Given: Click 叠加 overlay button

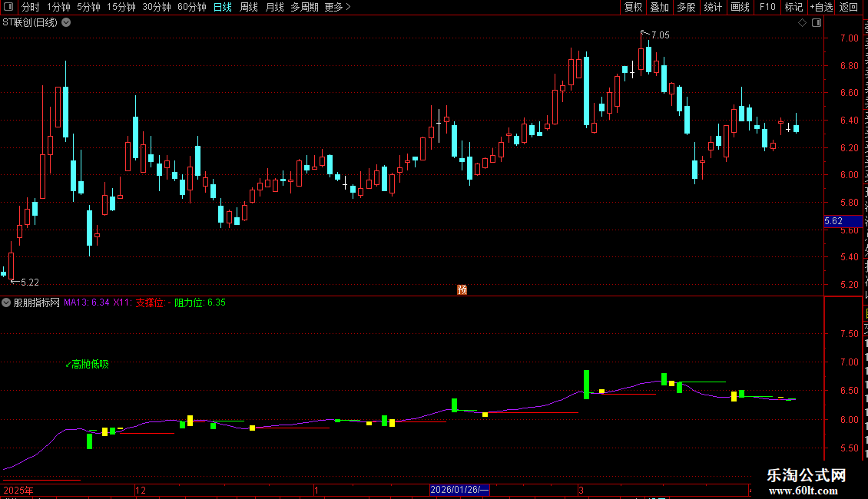Looking at the screenshot, I should click(659, 7).
